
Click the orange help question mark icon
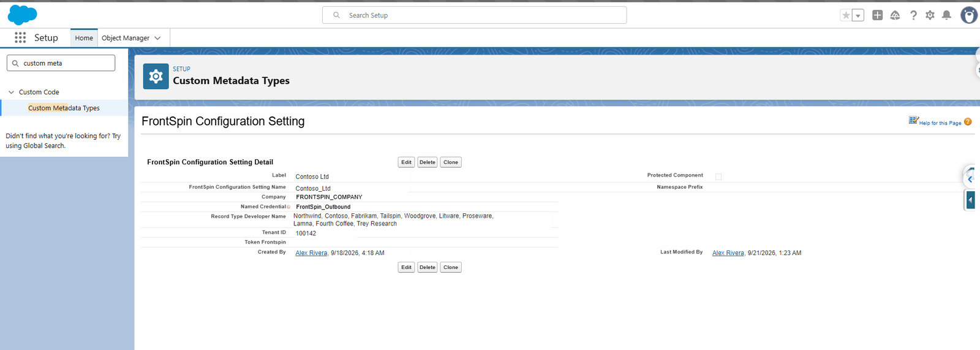click(x=968, y=122)
